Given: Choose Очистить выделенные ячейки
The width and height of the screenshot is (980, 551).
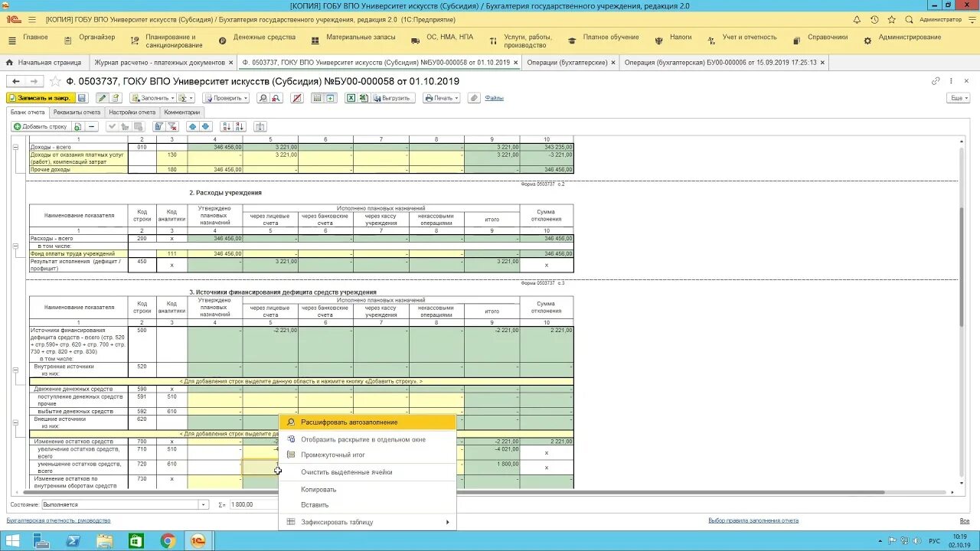Looking at the screenshot, I should (367, 472).
